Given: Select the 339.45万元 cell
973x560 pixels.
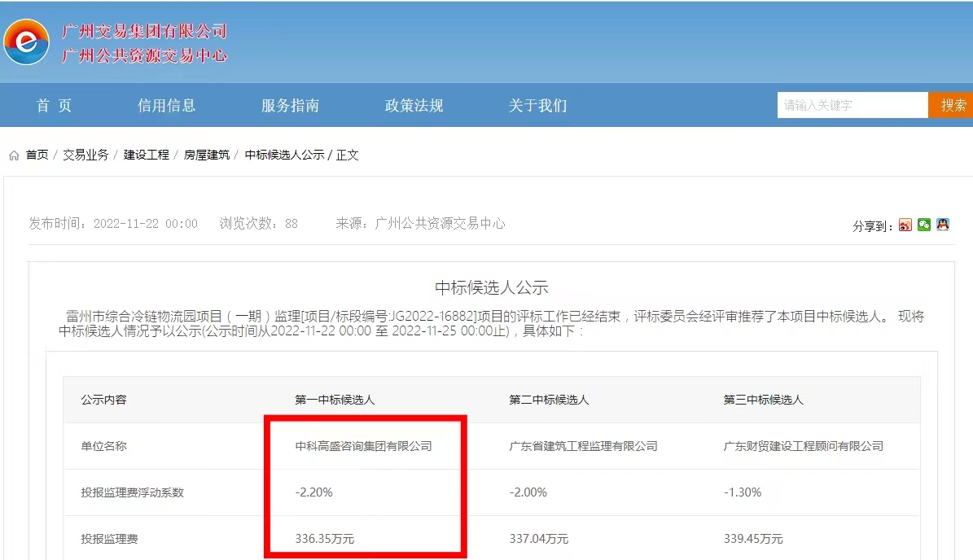Looking at the screenshot, I should point(753,539).
